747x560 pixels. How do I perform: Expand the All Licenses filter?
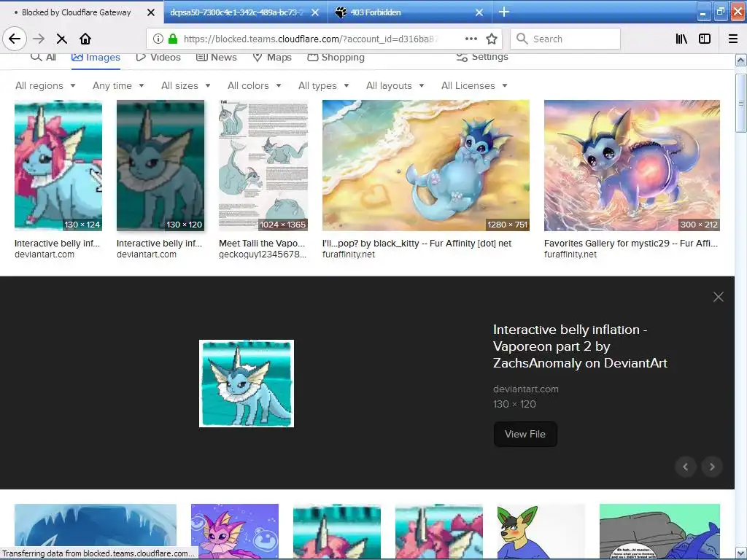click(x=474, y=86)
